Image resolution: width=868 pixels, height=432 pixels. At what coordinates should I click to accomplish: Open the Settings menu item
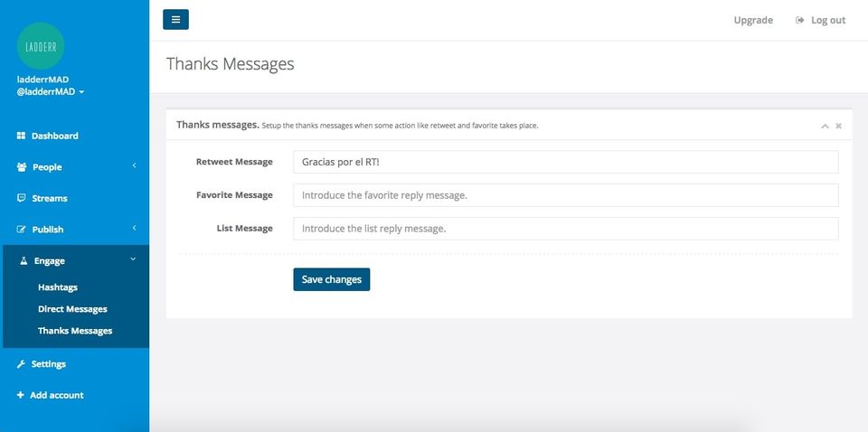pyautogui.click(x=49, y=364)
